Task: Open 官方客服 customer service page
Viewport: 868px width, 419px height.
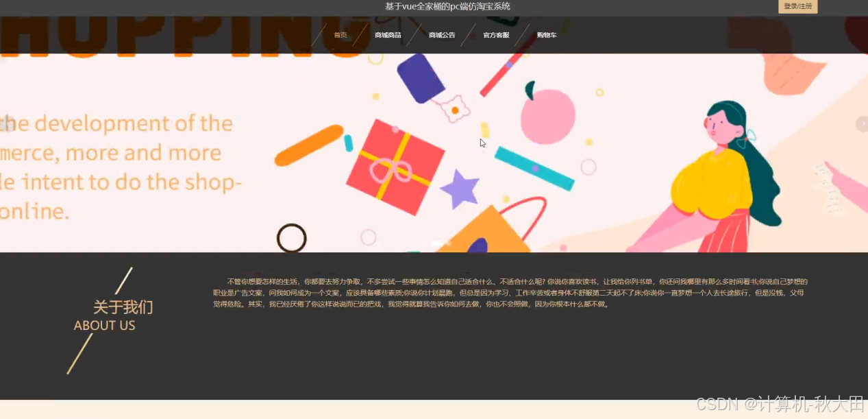Action: click(x=496, y=35)
